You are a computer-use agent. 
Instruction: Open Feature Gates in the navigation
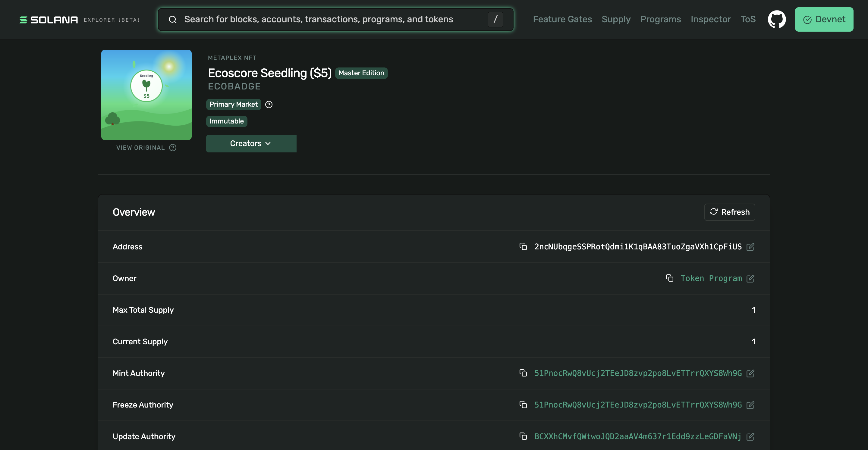(562, 19)
